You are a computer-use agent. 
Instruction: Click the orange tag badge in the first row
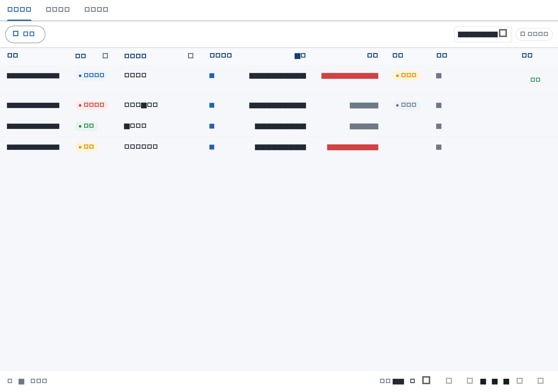point(406,76)
